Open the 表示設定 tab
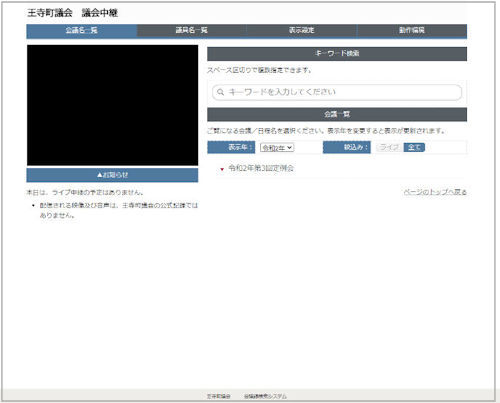The height and width of the screenshot is (403, 500). [302, 30]
